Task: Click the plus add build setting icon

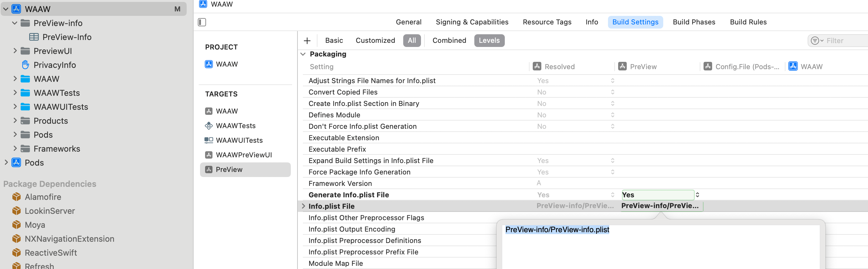Action: click(x=307, y=41)
